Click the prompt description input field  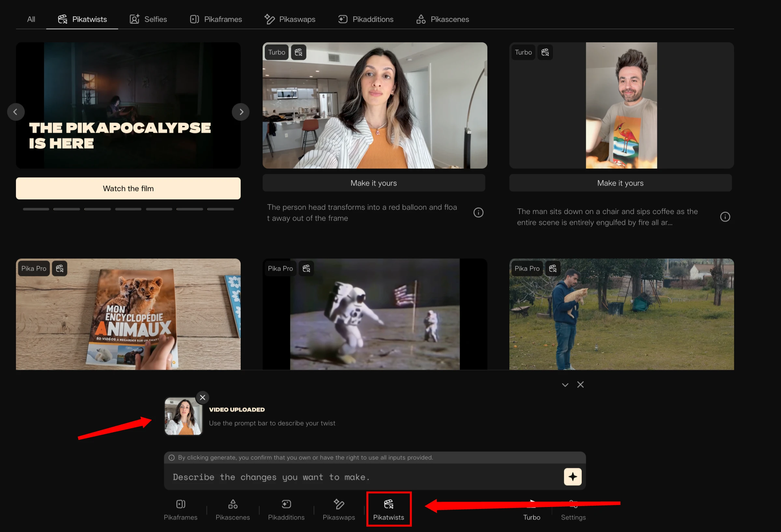click(x=365, y=477)
